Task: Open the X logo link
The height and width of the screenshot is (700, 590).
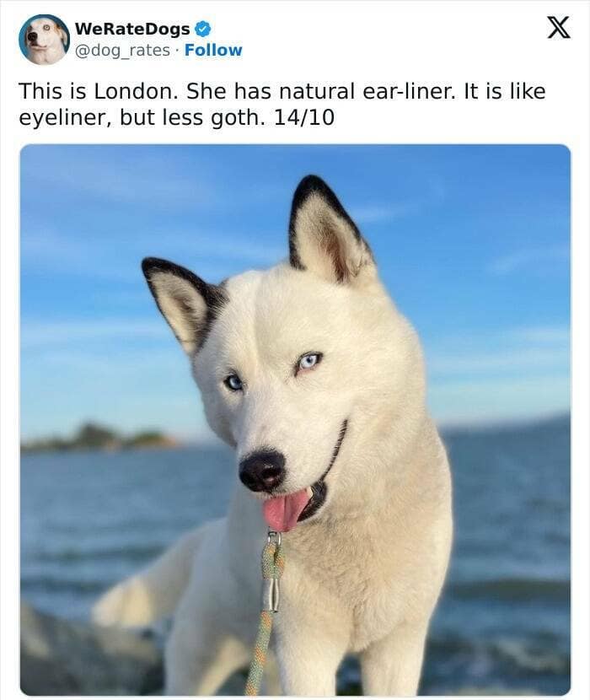Action: click(x=559, y=28)
